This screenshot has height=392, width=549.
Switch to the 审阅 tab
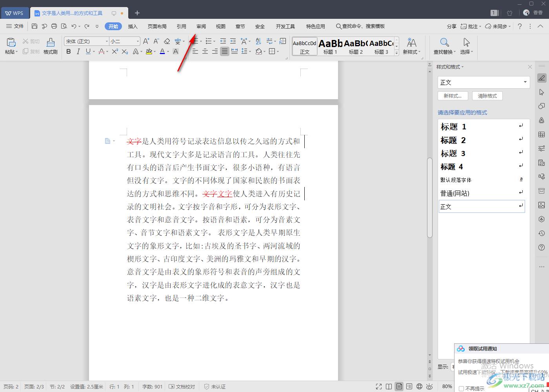(201, 26)
